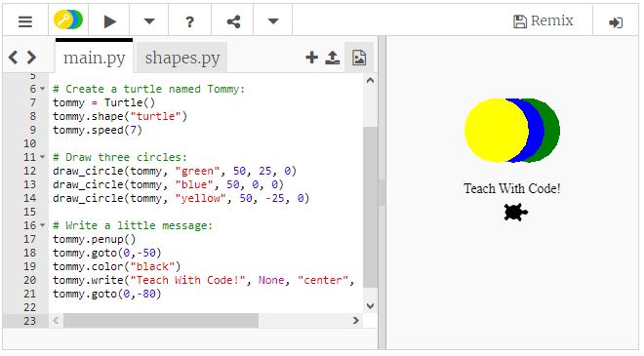Click the splitter handle between editor and output

[382, 192]
